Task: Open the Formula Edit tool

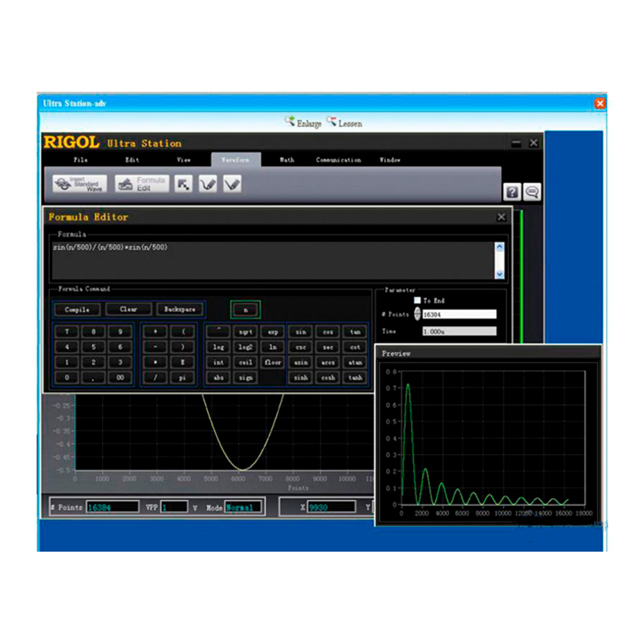Action: pos(142,184)
